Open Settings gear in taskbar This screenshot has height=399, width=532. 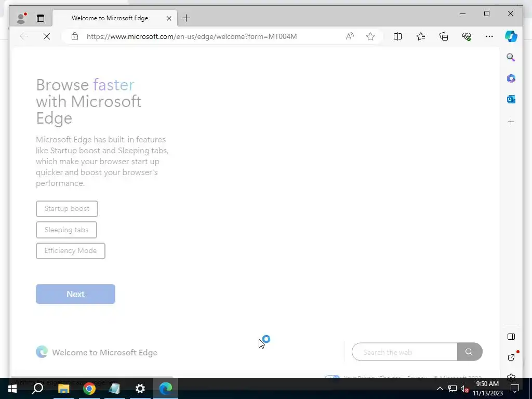coord(140,389)
